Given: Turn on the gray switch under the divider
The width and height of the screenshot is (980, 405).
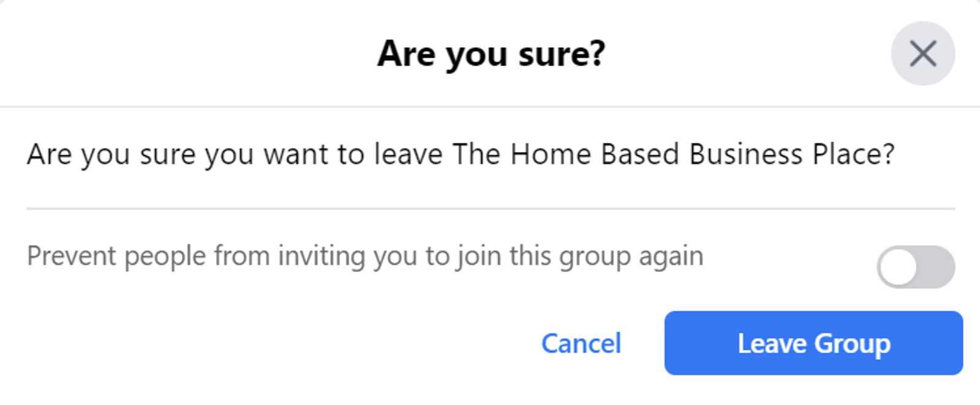Looking at the screenshot, I should pos(916,267).
